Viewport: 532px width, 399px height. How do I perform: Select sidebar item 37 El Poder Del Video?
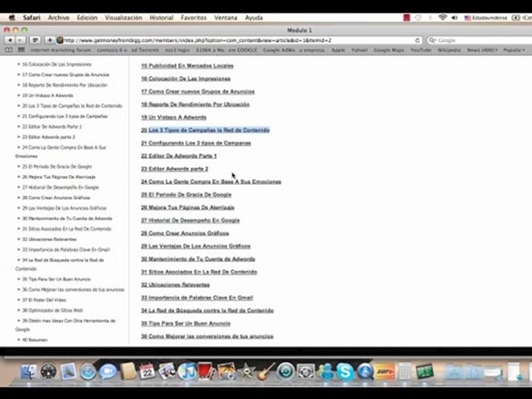click(x=44, y=300)
